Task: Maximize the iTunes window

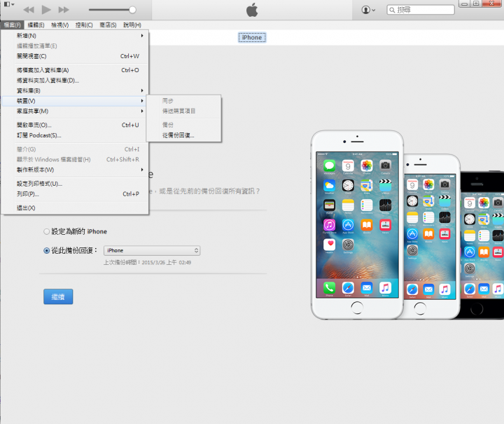Action: [x=476, y=4]
